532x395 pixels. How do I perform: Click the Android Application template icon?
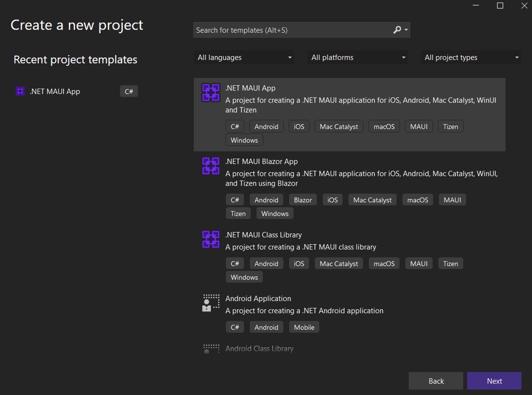211,303
